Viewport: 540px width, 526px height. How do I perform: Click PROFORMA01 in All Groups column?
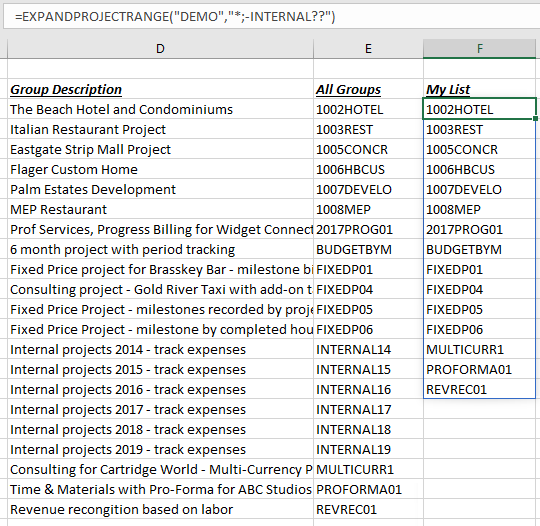point(368,489)
